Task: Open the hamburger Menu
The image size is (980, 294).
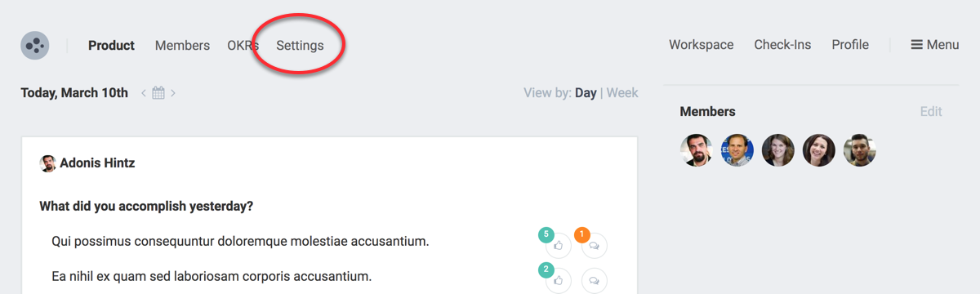Action: click(x=935, y=45)
